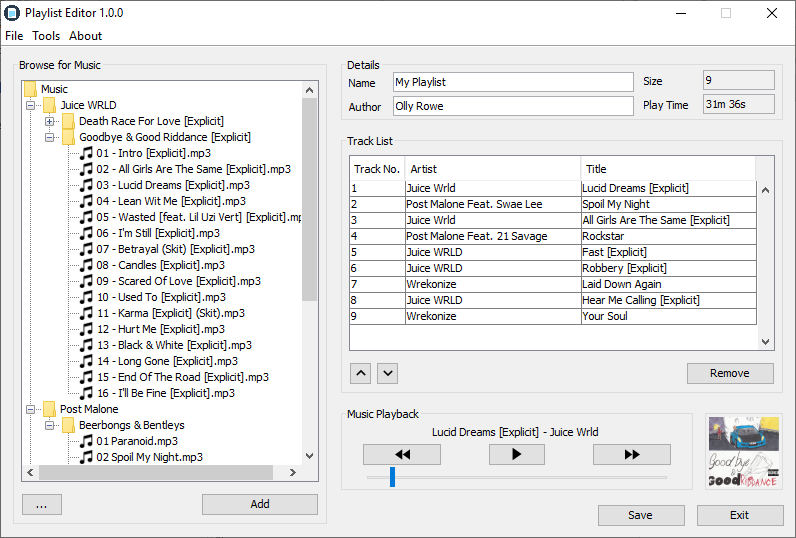Click music note icon for 12 - Hurt Me
Image resolution: width=796 pixels, height=538 pixels.
click(87, 329)
